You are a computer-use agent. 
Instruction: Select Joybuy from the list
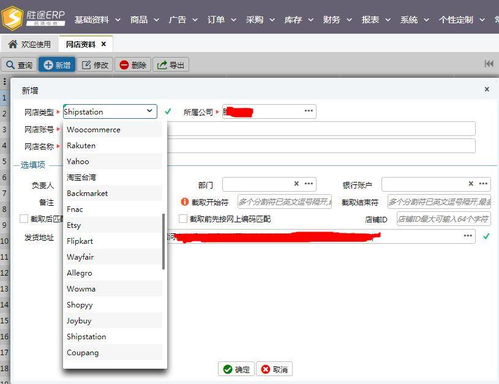point(114,321)
